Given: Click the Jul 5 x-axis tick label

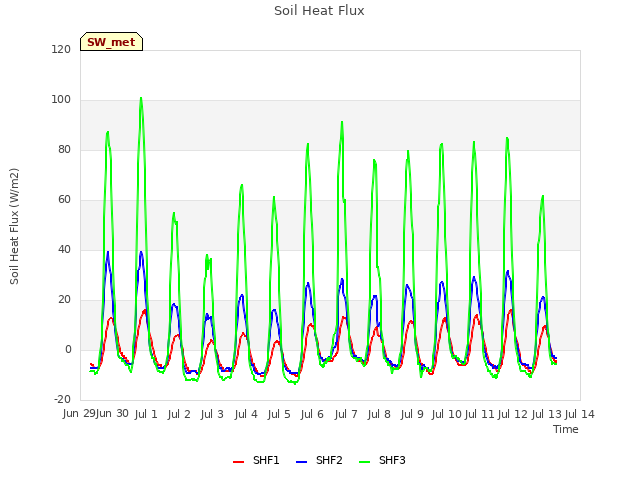Looking at the screenshot, I should coord(279,414).
